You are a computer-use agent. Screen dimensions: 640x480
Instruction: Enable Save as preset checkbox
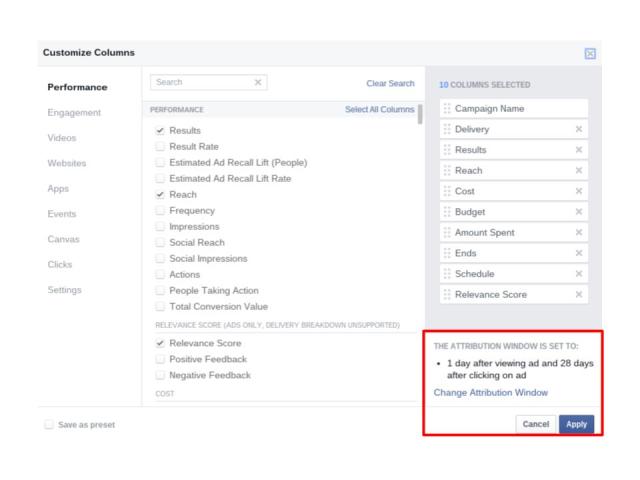(x=49, y=424)
